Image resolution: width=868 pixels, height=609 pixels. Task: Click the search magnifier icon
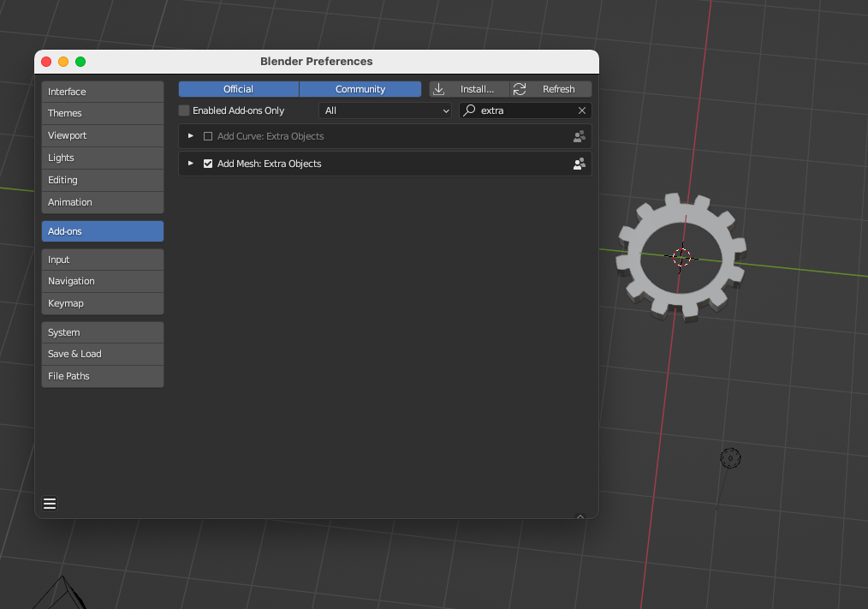coord(469,110)
